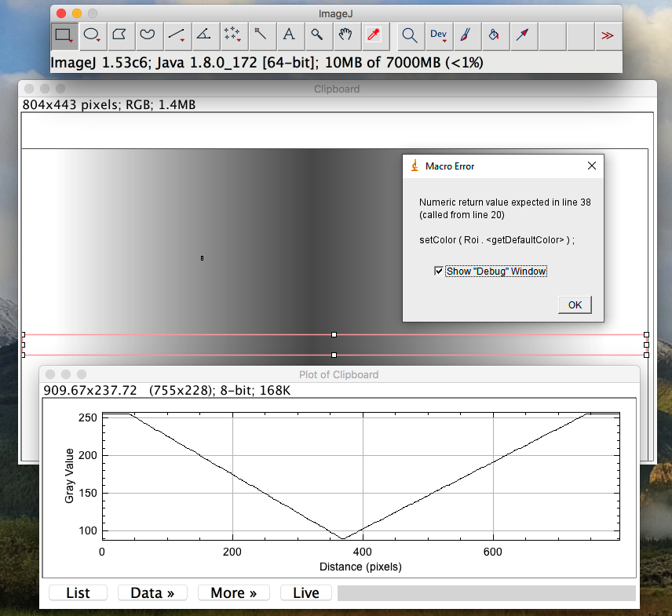Choose the Scrolling hand tool

tap(345, 36)
